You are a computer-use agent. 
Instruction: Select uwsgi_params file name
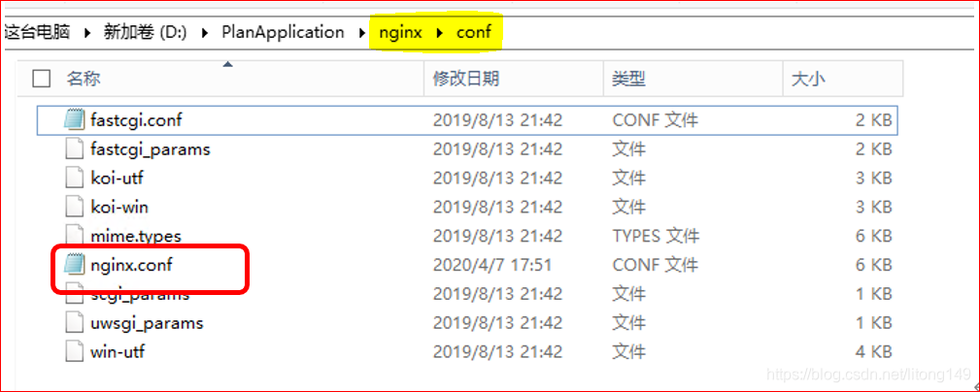point(147,323)
